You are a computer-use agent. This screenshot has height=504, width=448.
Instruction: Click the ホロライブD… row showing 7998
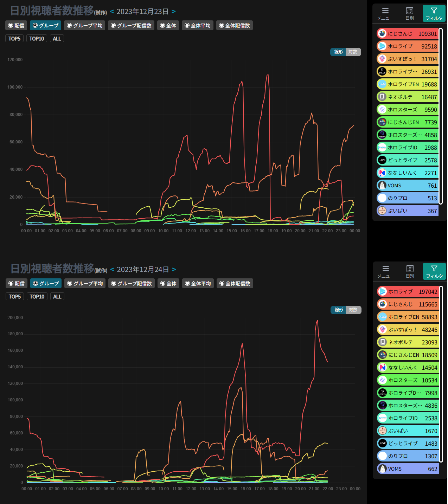tap(408, 393)
